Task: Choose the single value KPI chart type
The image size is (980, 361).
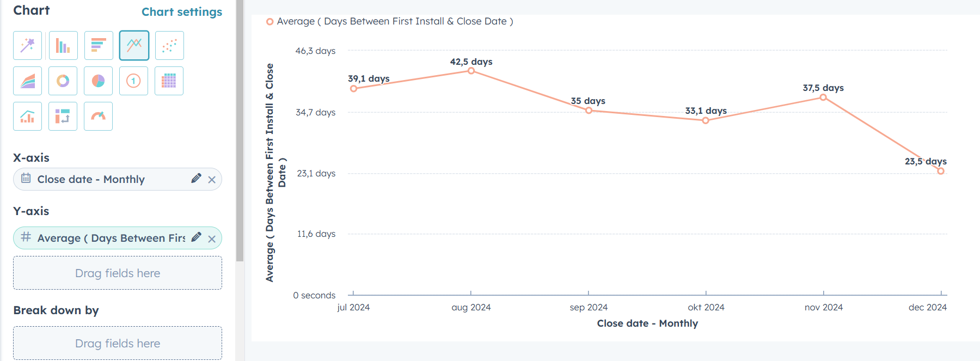Action: [x=133, y=81]
